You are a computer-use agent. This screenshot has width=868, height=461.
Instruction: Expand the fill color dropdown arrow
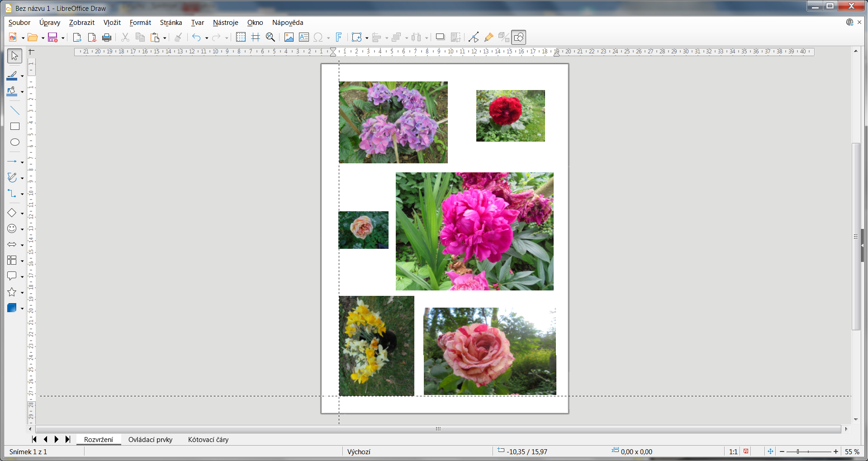point(22,92)
